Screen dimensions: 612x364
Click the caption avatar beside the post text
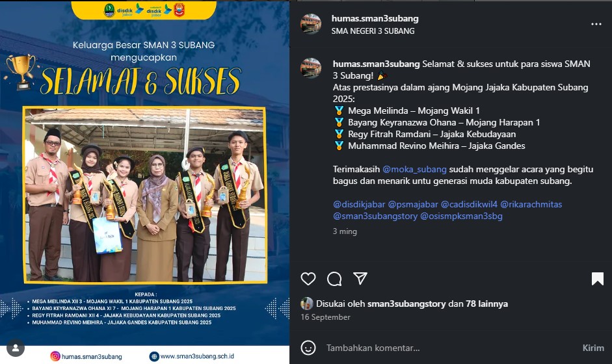click(311, 68)
